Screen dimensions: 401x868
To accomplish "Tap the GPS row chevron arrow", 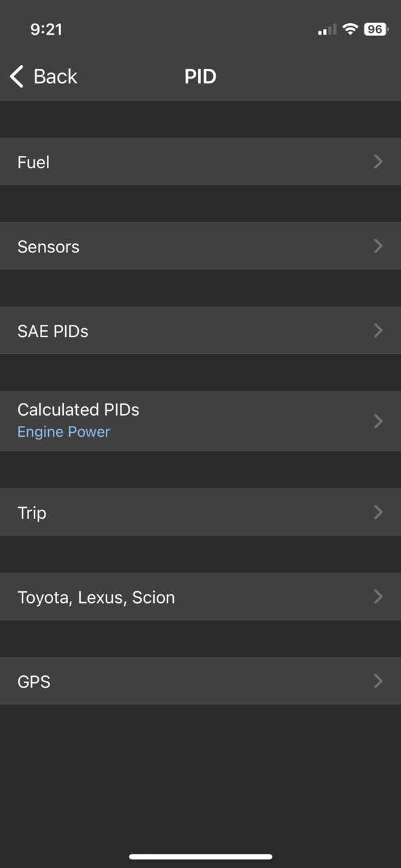I will click(379, 681).
